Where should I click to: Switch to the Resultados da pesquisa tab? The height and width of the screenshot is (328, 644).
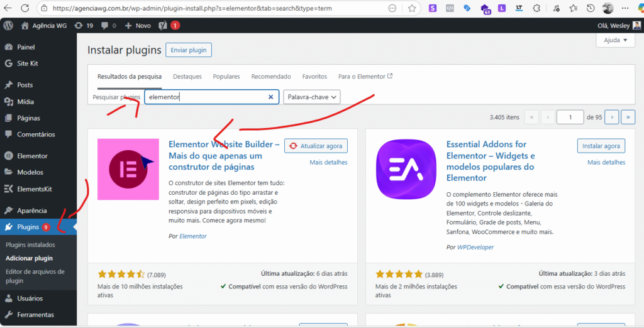130,77
